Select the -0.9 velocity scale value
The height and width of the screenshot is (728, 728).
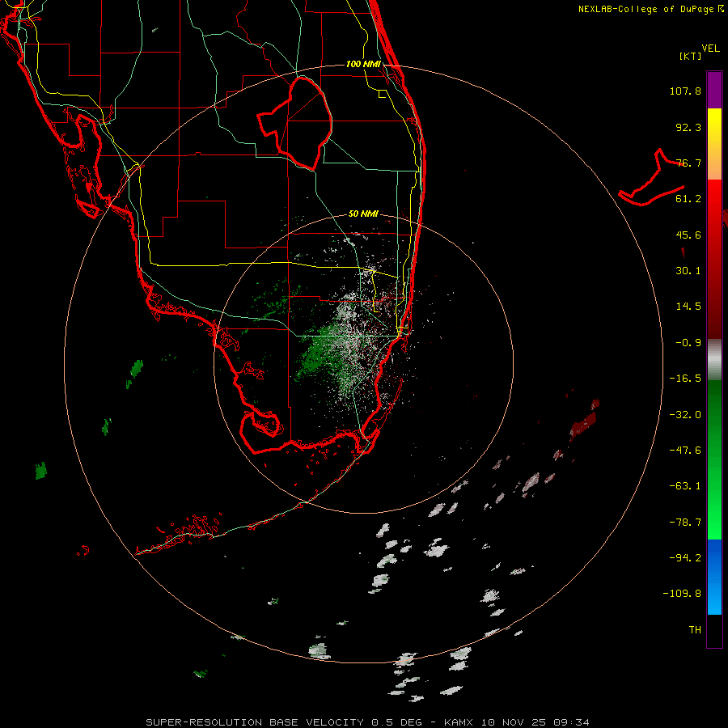[x=688, y=343]
